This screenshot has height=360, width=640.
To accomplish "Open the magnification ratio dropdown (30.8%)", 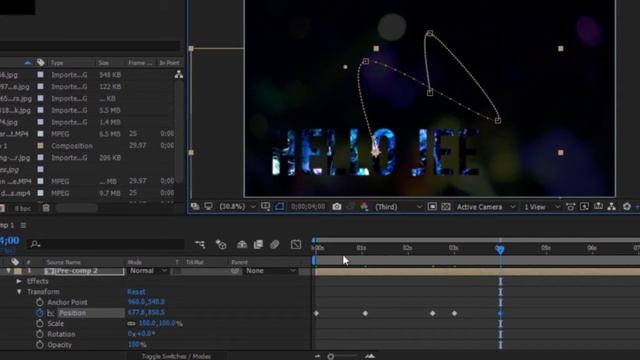I will 237,207.
